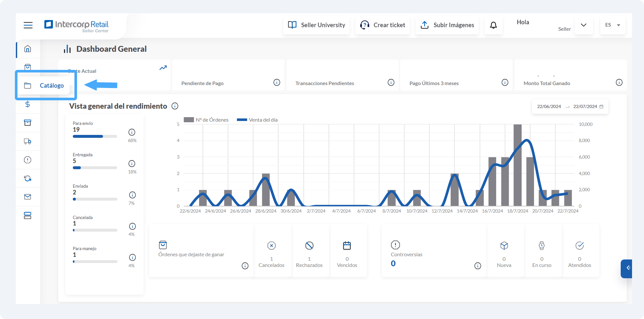The image size is (644, 319).
Task: Show info for Enviada status
Action: point(132,195)
